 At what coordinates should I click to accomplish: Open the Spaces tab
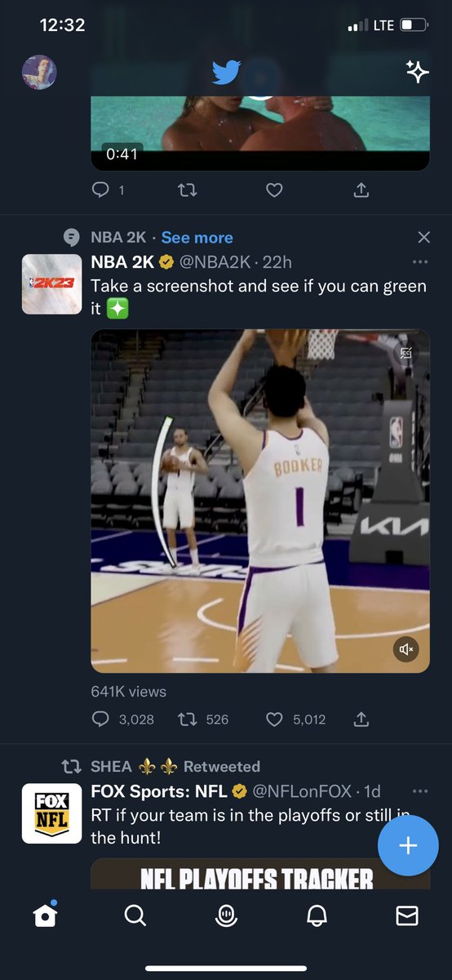pos(226,915)
